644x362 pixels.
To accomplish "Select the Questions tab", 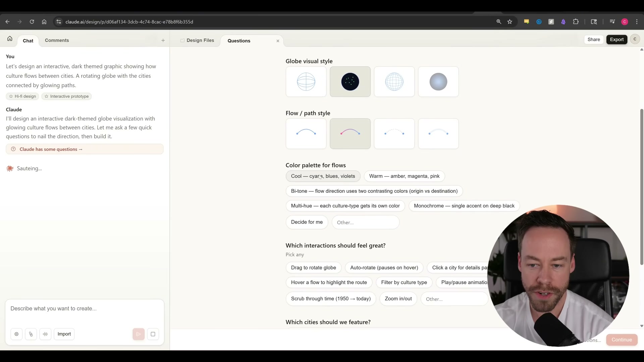I will pyautogui.click(x=239, y=41).
